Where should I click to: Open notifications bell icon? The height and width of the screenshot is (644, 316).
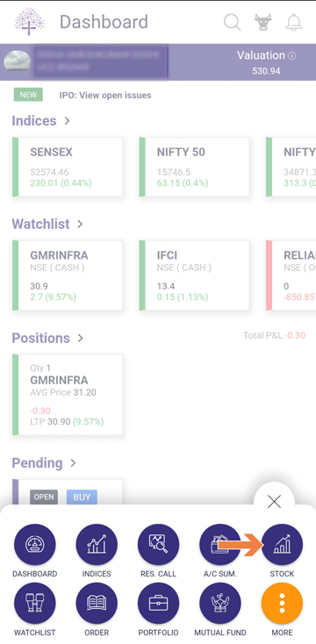point(294,22)
